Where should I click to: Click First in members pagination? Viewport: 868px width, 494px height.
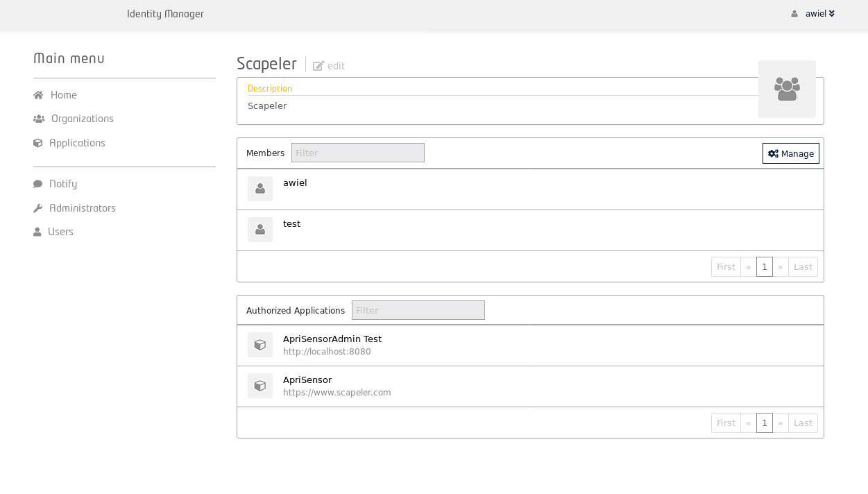point(726,267)
